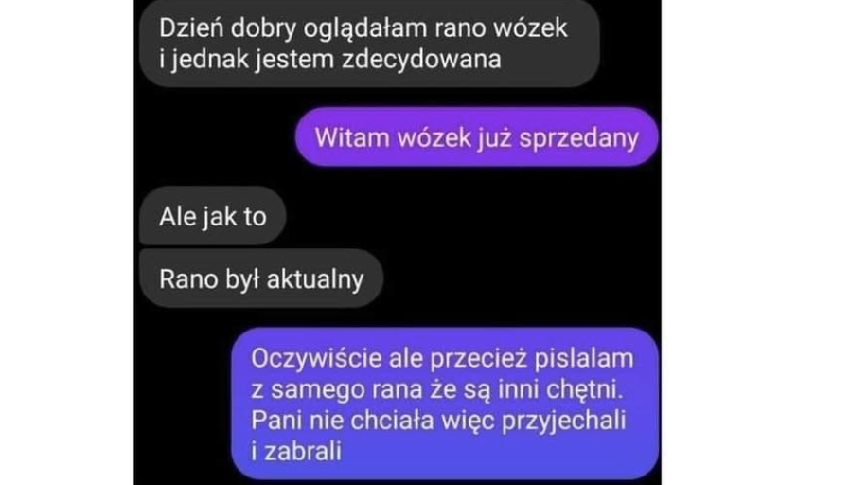
Task: Select the message 'Dzień dobry oglądałam rano wózek'
Action: coord(369,44)
